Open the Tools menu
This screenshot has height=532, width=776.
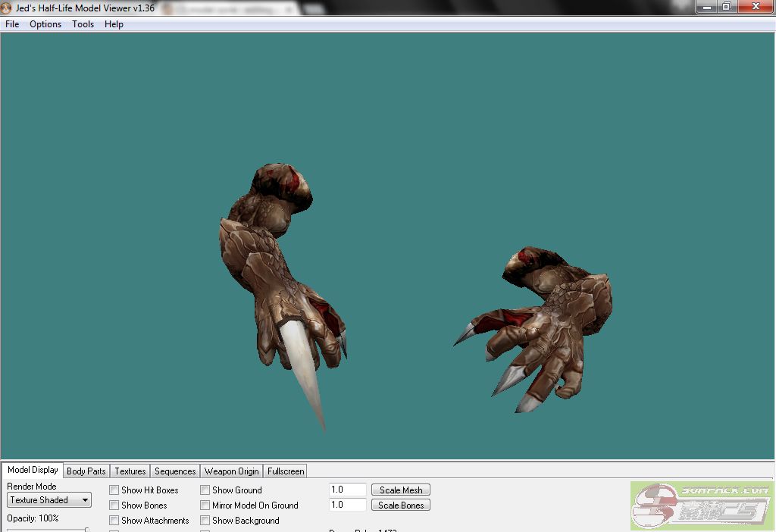83,24
